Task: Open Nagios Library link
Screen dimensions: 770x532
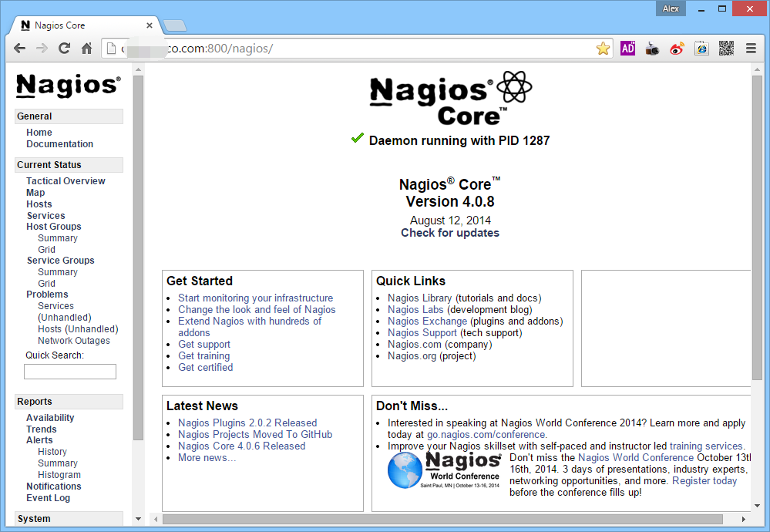Action: tap(420, 298)
